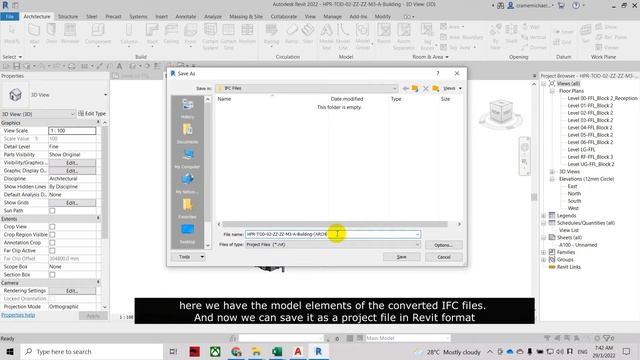This screenshot has width=640, height=360.
Task: Click the File name input field
Action: pos(333,234)
